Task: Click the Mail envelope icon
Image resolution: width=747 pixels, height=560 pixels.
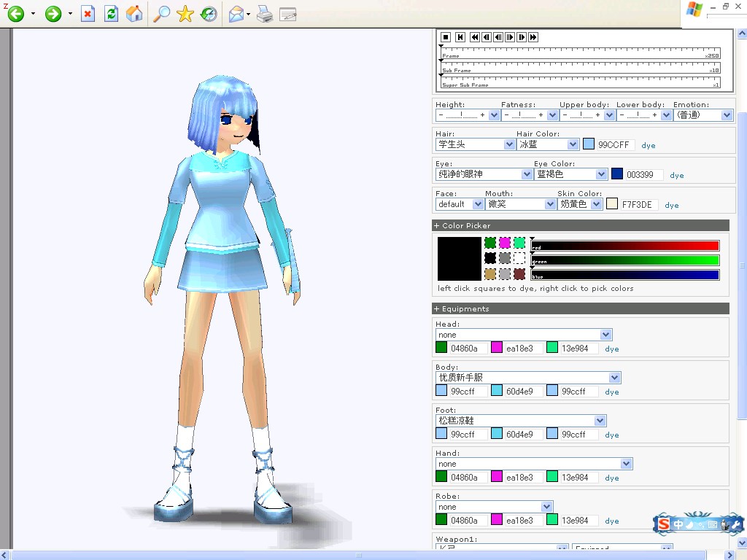Action: 237,14
